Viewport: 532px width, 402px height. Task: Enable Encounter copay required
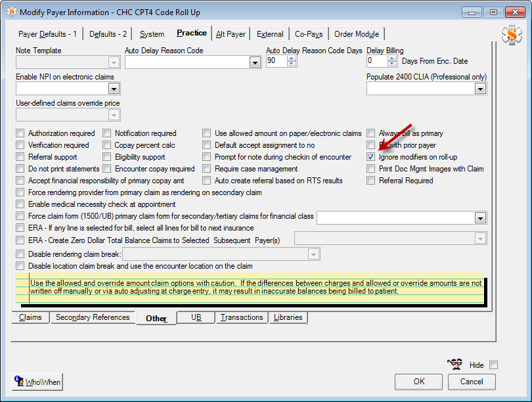point(107,169)
